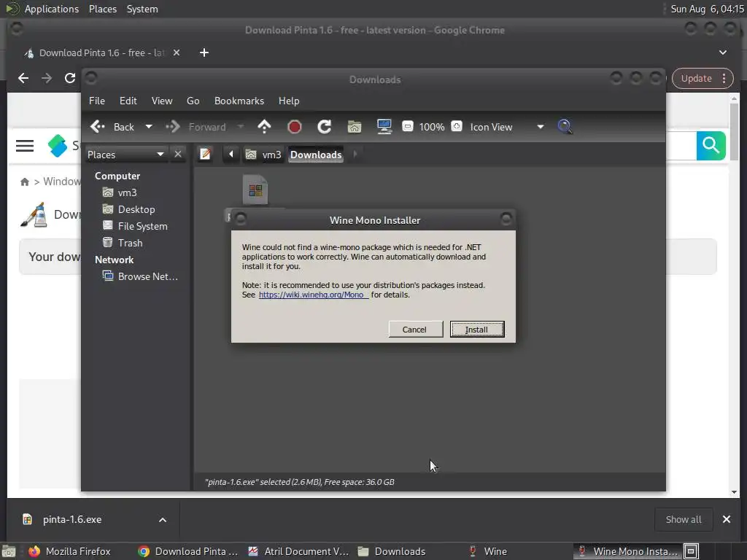Click the home breadcrumb icon on webpage

pyautogui.click(x=25, y=182)
